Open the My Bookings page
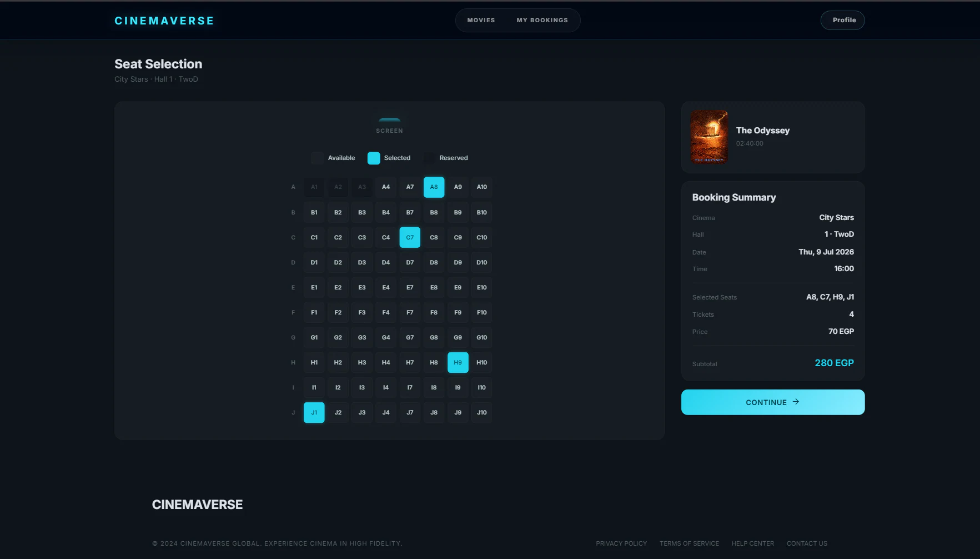 point(542,20)
